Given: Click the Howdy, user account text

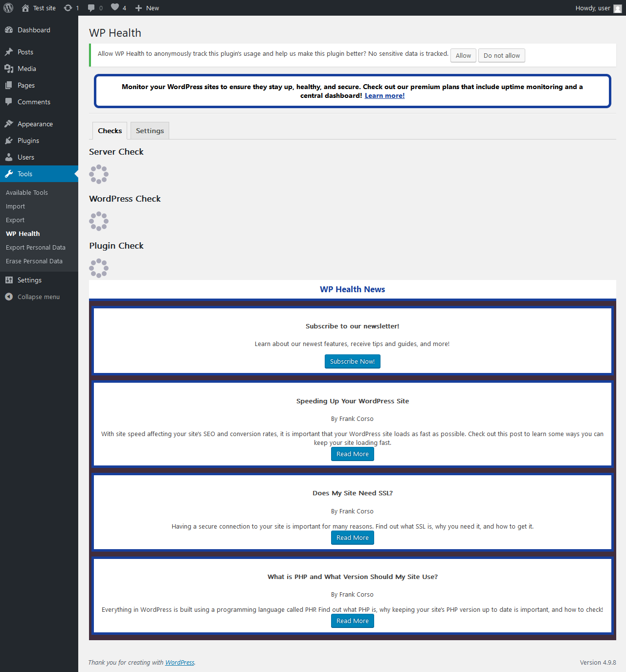Looking at the screenshot, I should [x=593, y=8].
